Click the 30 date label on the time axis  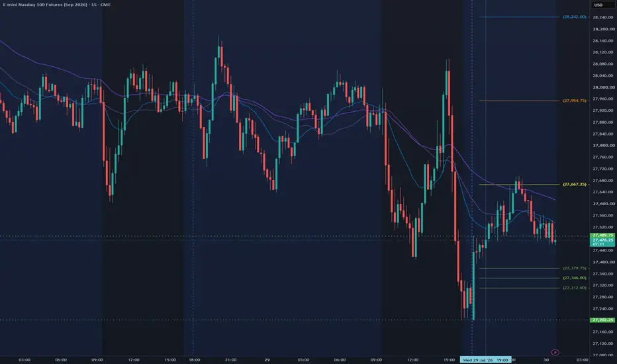[x=546, y=359]
